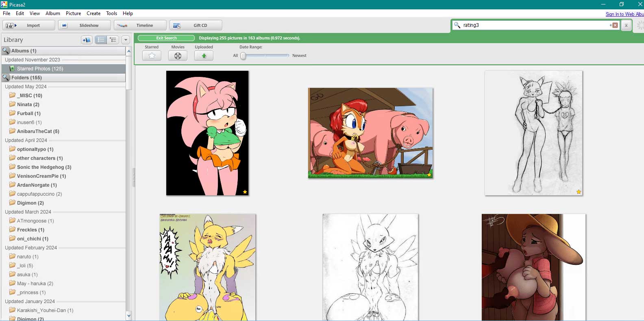Viewport: 644px width, 321px height.
Task: Open the Library view options dropdown arrow
Action: (x=126, y=40)
